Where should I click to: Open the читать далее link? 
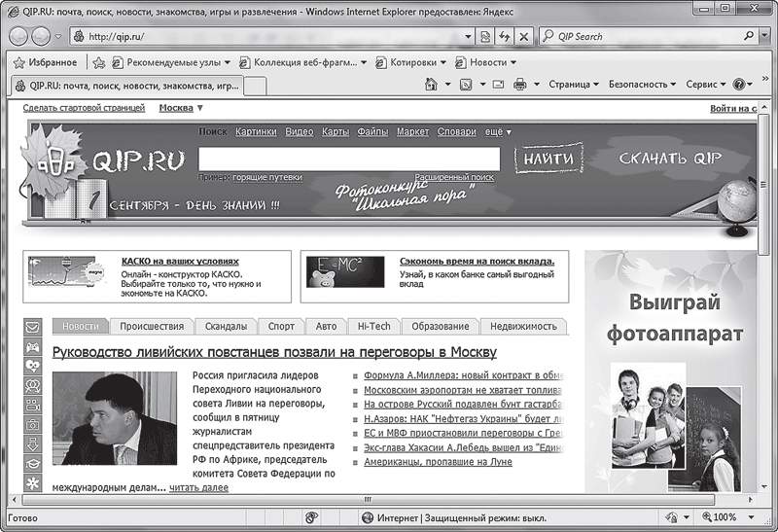198,487
